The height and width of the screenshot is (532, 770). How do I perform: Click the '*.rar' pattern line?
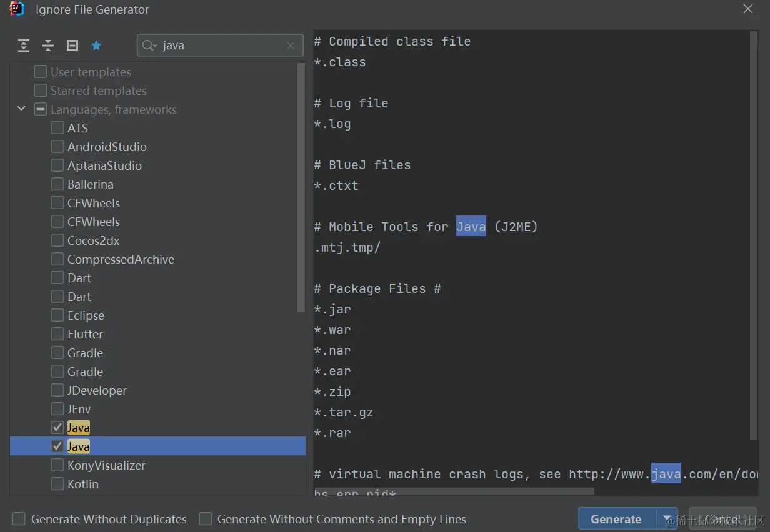[x=332, y=433]
